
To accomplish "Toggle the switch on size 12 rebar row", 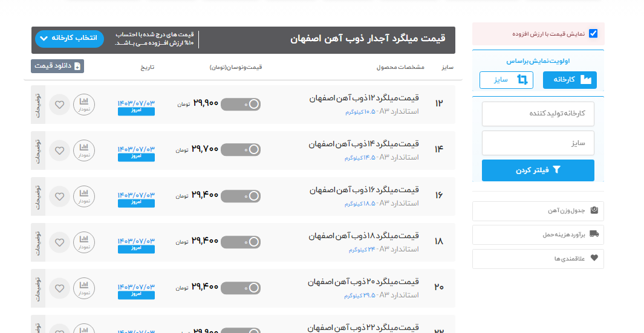I will click(241, 105).
